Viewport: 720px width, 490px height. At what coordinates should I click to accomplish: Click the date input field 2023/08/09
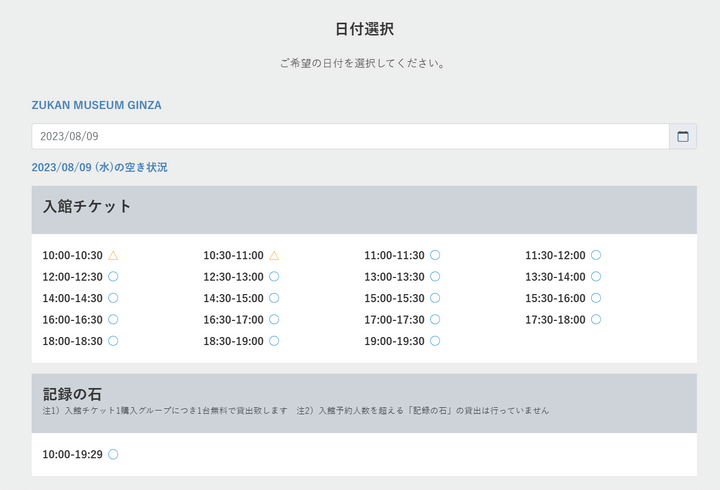click(x=350, y=136)
